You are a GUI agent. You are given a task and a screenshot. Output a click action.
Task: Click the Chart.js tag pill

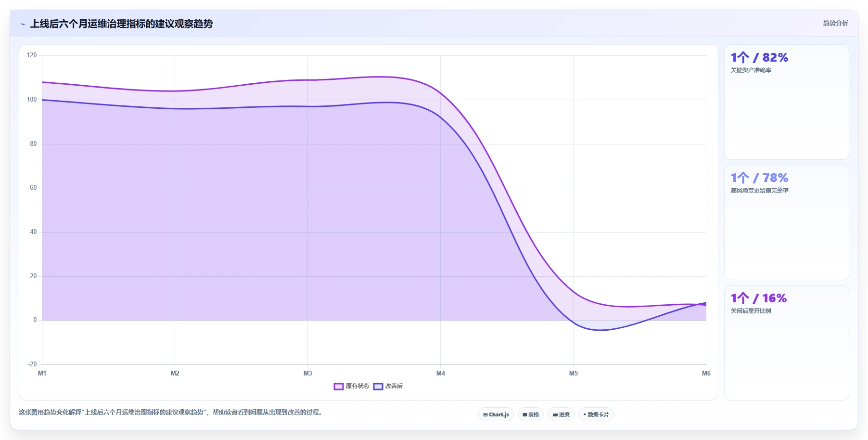(x=496, y=414)
